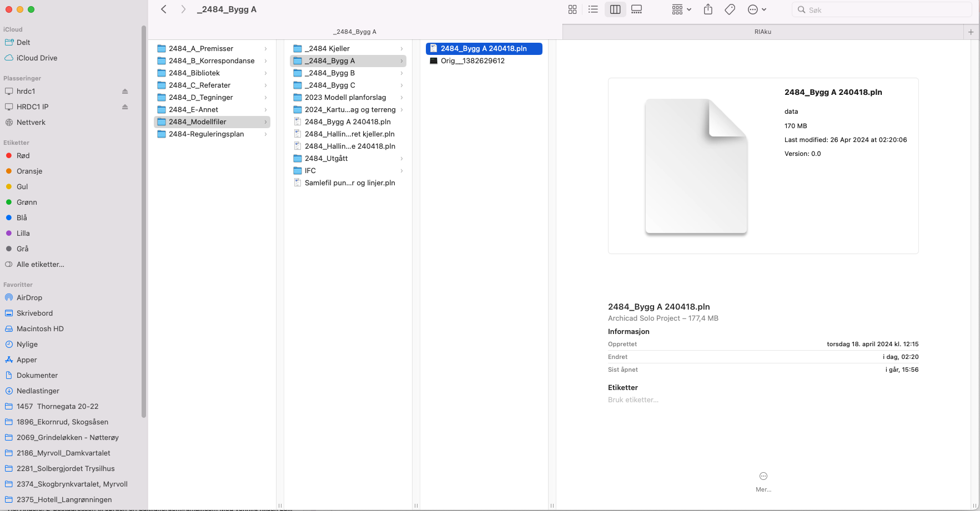Image resolution: width=980 pixels, height=511 pixels.
Task: Select Orig__1382629612 file
Action: [x=473, y=61]
